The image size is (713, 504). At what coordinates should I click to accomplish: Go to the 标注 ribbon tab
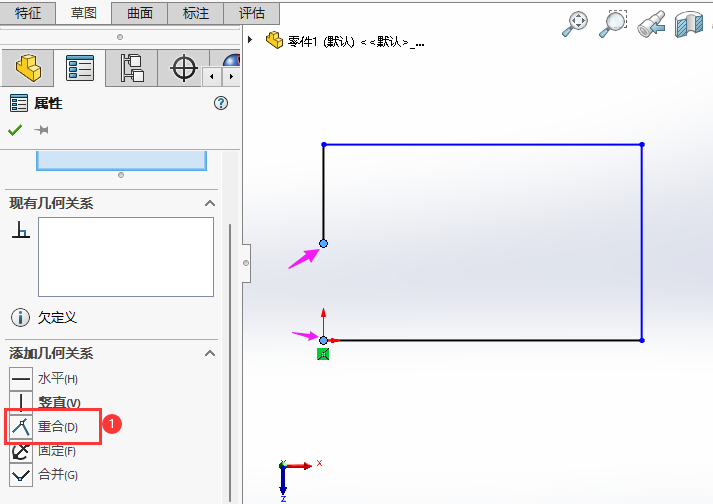point(196,13)
